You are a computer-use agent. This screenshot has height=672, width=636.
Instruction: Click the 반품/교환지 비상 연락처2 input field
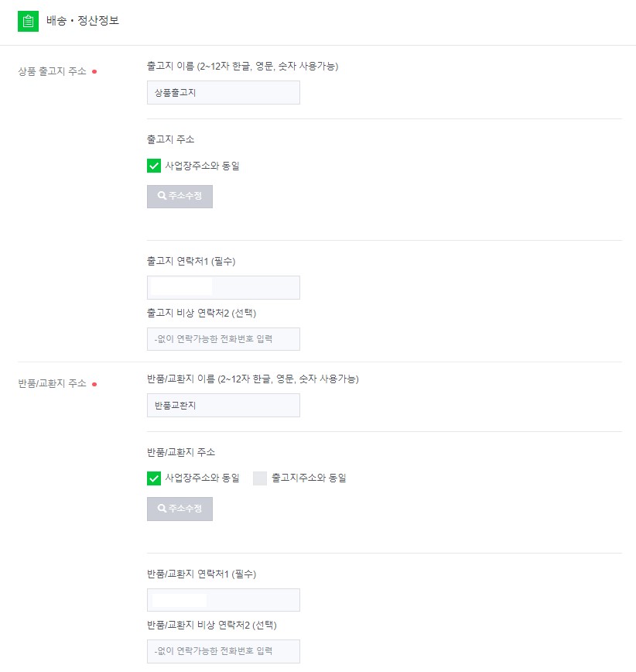point(223,651)
